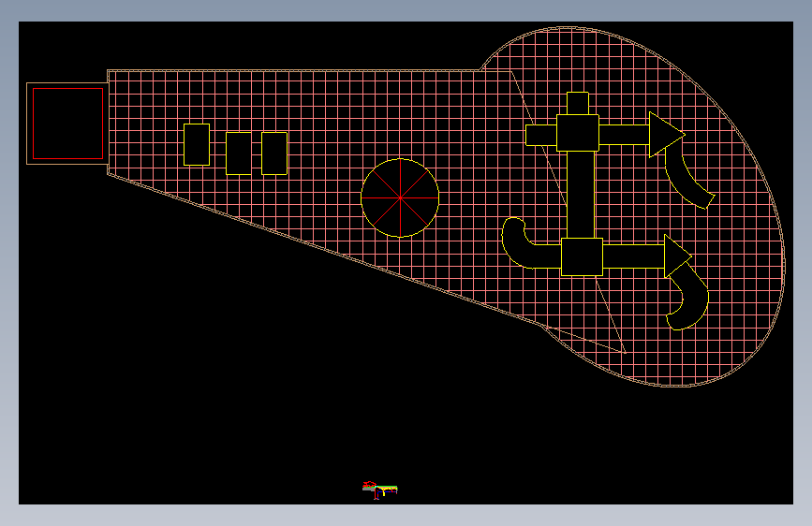812x526 pixels.
Task: Select the short bar left of upper platform
Action: pos(541,135)
